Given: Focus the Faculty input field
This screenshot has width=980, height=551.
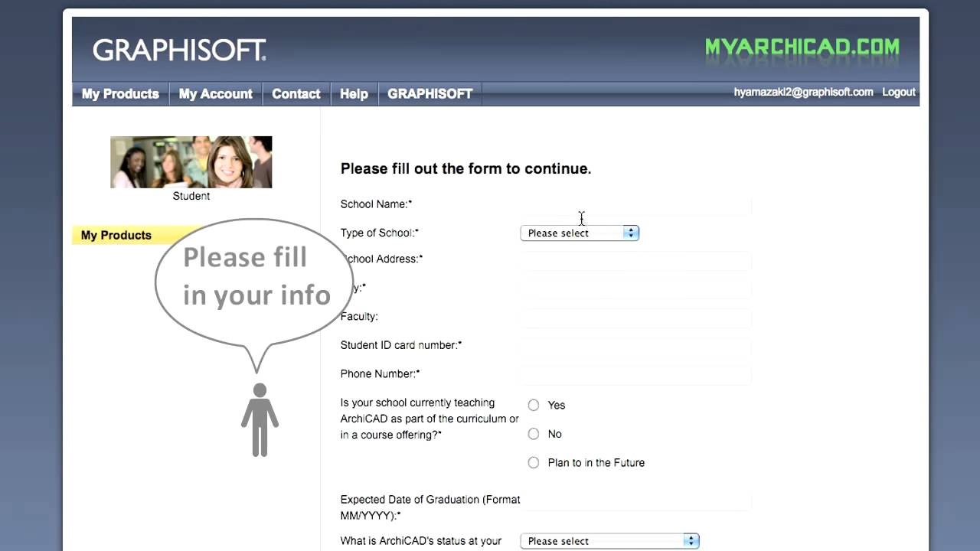Looking at the screenshot, I should 635,318.
